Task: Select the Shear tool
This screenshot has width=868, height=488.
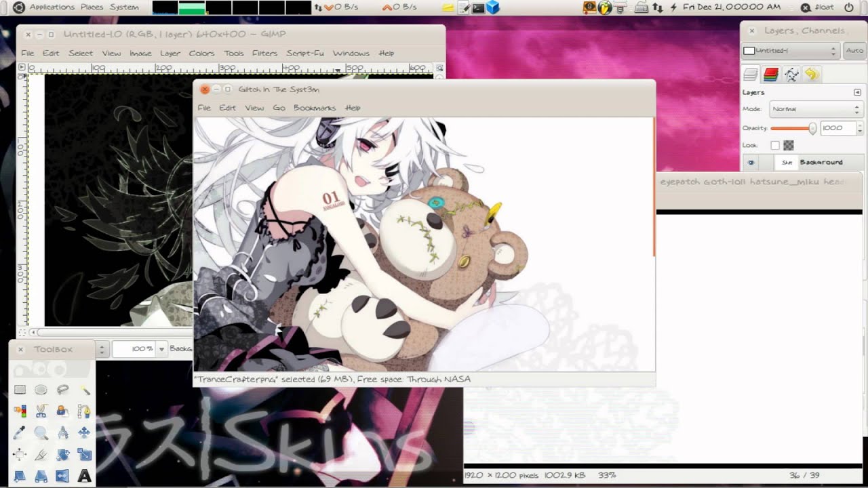Action: click(x=20, y=476)
